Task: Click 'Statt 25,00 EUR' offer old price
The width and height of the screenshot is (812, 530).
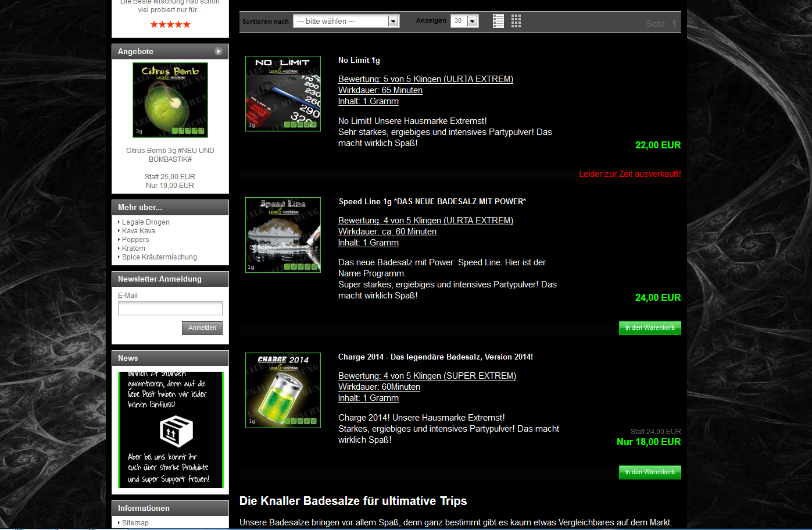Action: (170, 177)
